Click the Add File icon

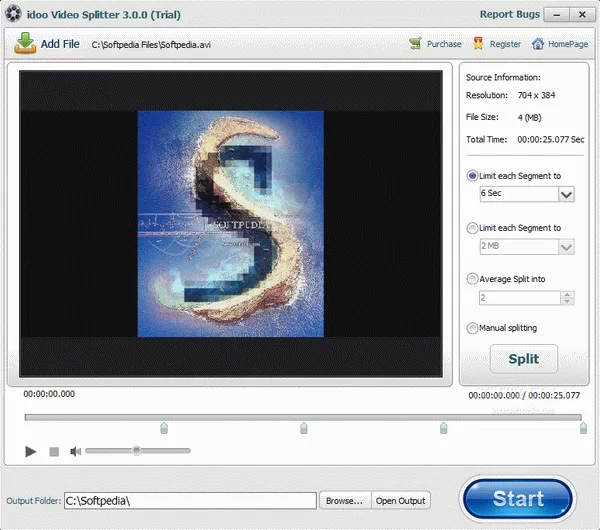point(24,44)
